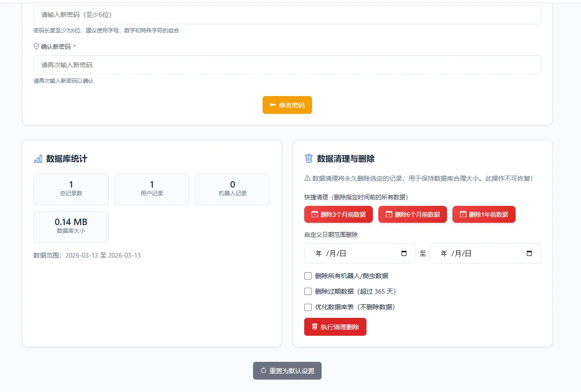This screenshot has width=581, height=392.
Task: Click calendar icon on 删除1年前数据 button
Action: coord(463,214)
